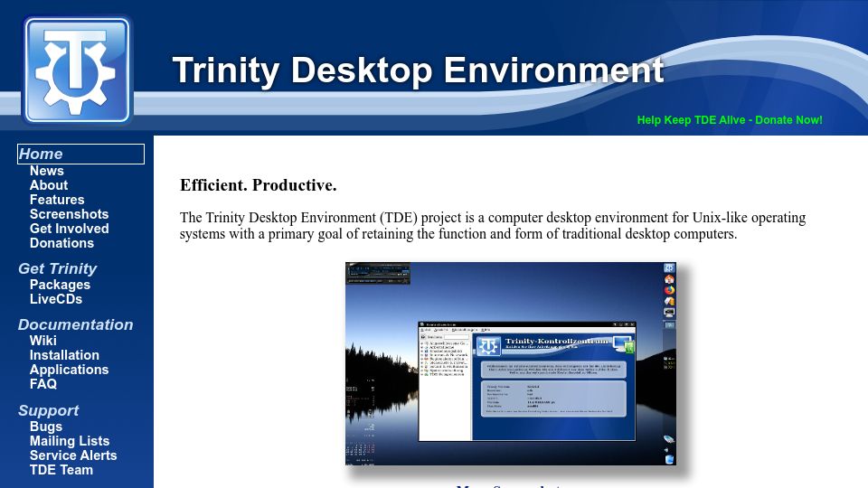Open the Screenshots link in sidebar
868x488 pixels.
(x=70, y=214)
